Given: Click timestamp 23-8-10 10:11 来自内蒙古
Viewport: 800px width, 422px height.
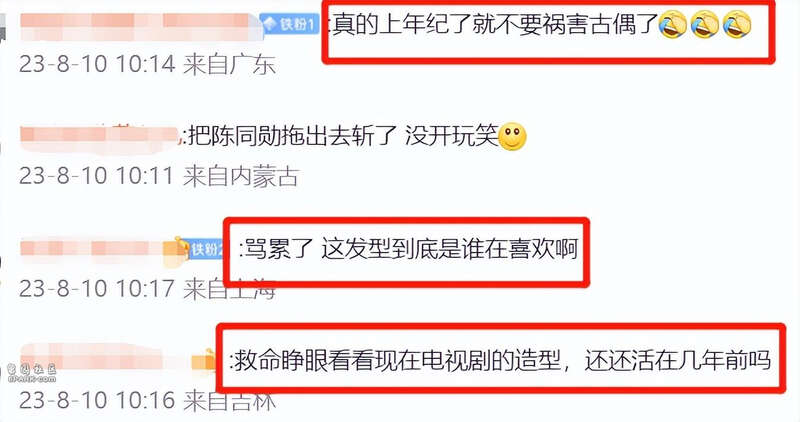Looking at the screenshot, I should (x=159, y=176).
